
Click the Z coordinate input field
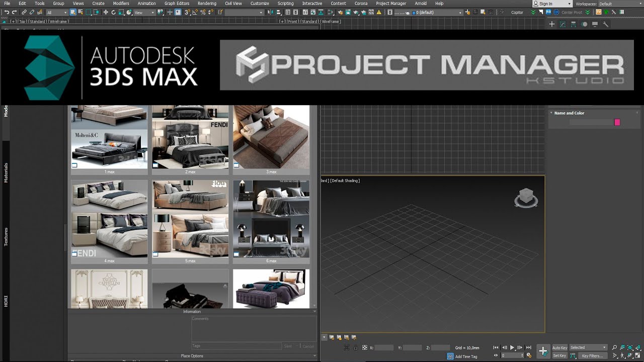441,347
